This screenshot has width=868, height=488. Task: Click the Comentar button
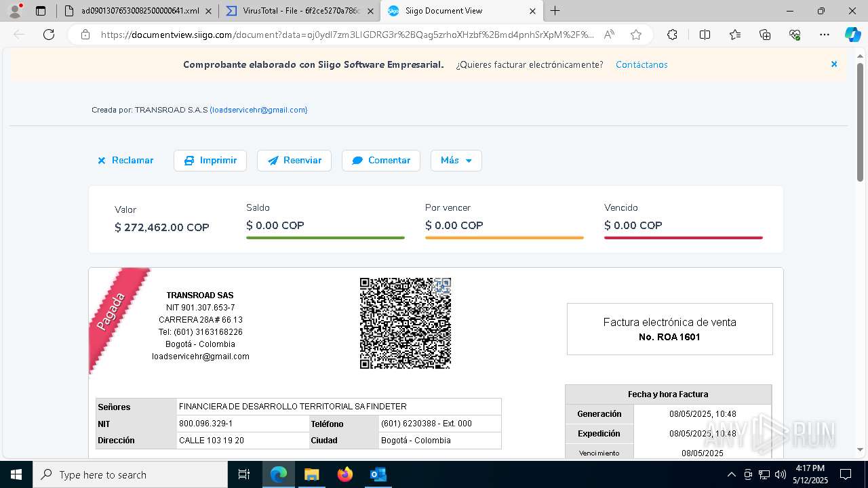(x=381, y=161)
